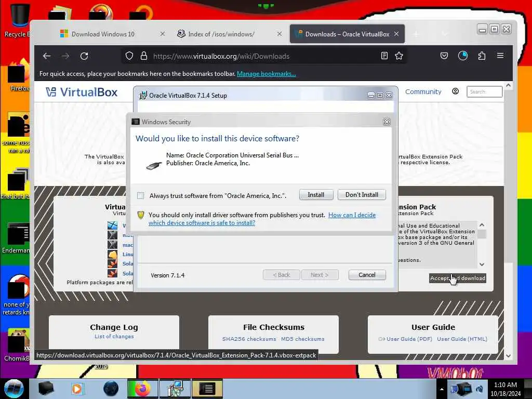The width and height of the screenshot is (532, 399).
Task: Click Windows hosts package icon
Action: tap(112, 225)
